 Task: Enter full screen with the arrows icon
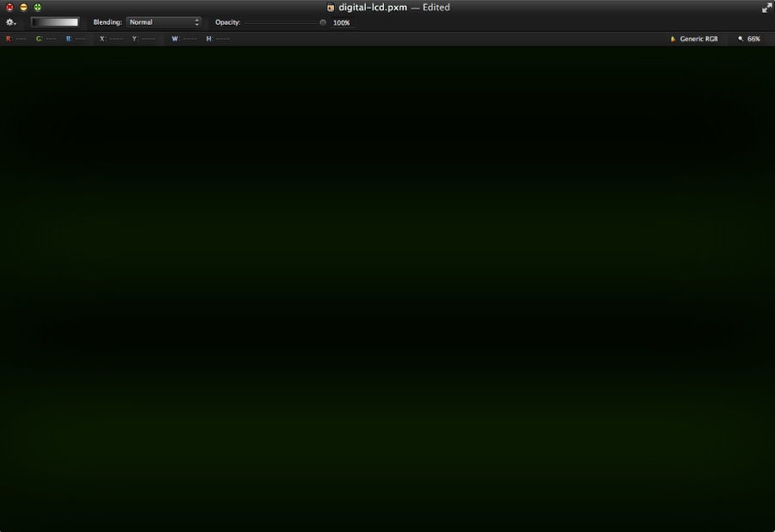(x=766, y=8)
